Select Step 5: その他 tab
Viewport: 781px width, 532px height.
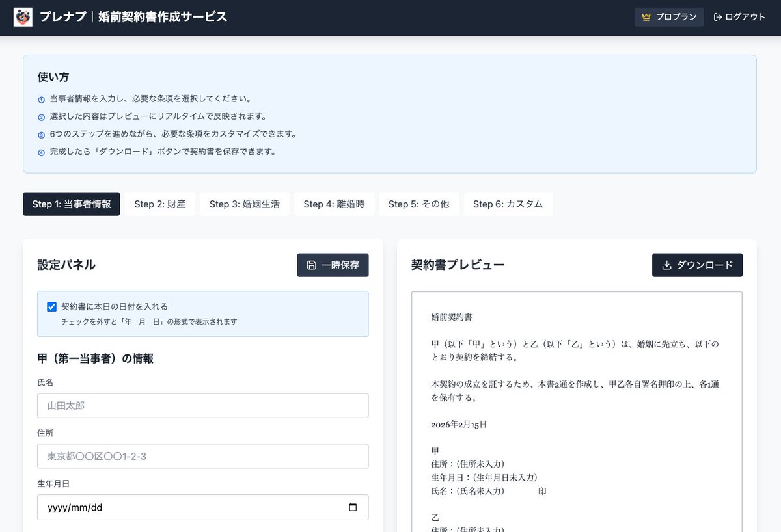click(x=419, y=204)
